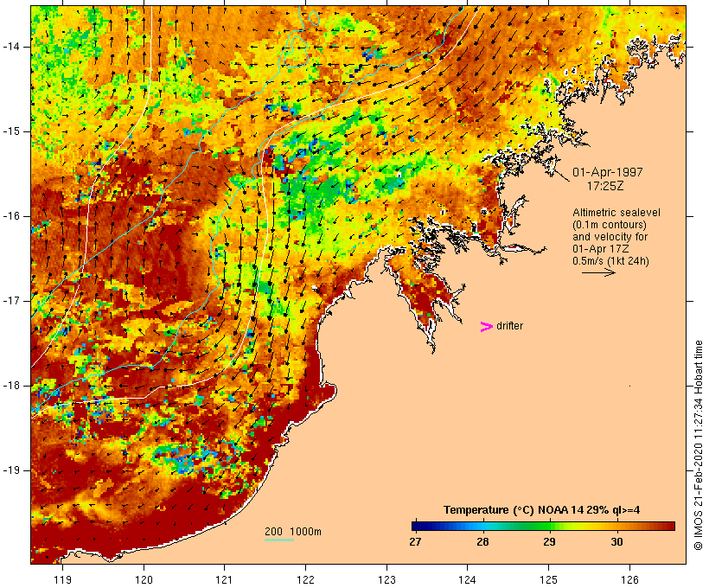Click the longitude axis label '122'

306,579
